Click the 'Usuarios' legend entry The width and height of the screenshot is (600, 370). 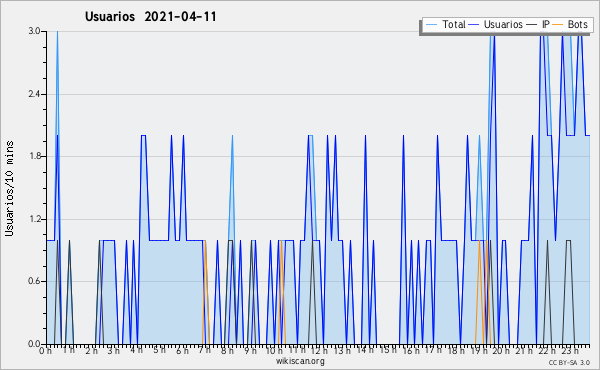click(x=503, y=24)
